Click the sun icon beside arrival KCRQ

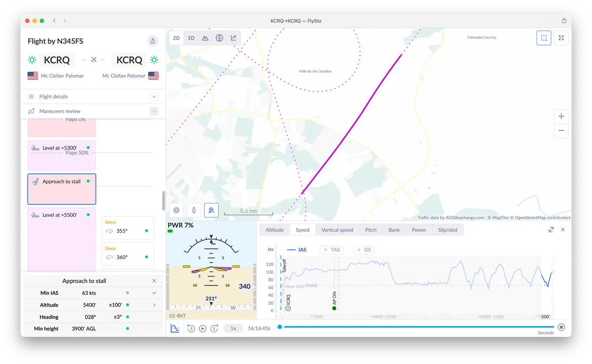point(154,60)
